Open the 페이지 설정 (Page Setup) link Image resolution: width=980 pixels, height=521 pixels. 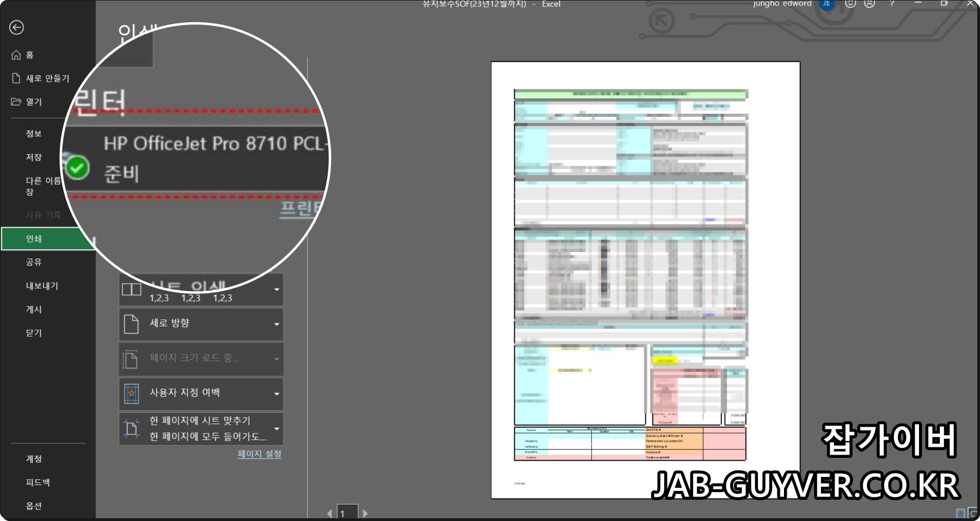pos(259,453)
